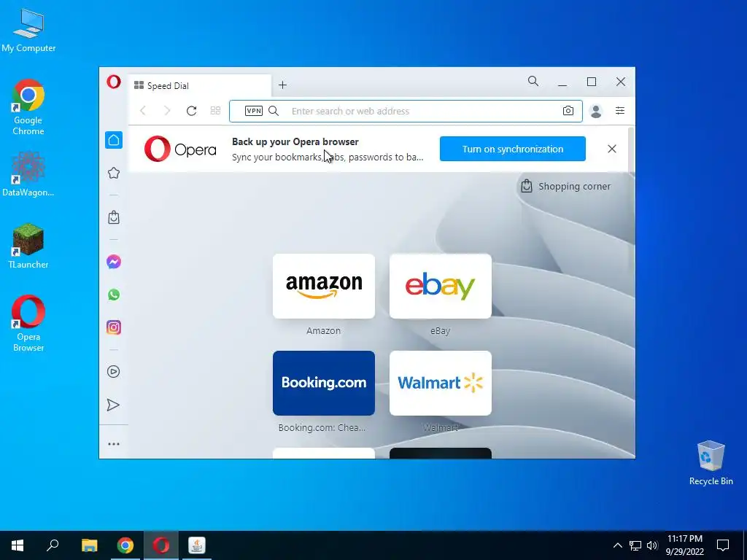
Task: Select Opera Browser desktop shortcut
Action: 28,324
